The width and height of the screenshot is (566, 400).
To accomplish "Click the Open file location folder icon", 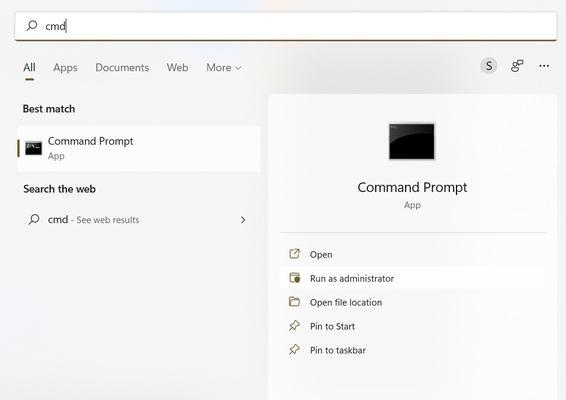I will [295, 302].
